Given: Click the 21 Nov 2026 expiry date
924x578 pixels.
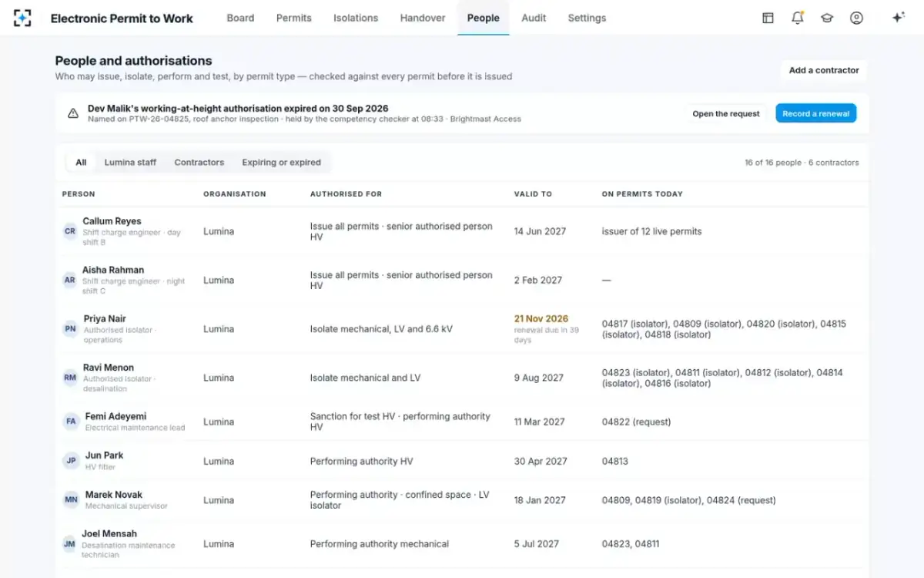Looking at the screenshot, I should point(541,319).
